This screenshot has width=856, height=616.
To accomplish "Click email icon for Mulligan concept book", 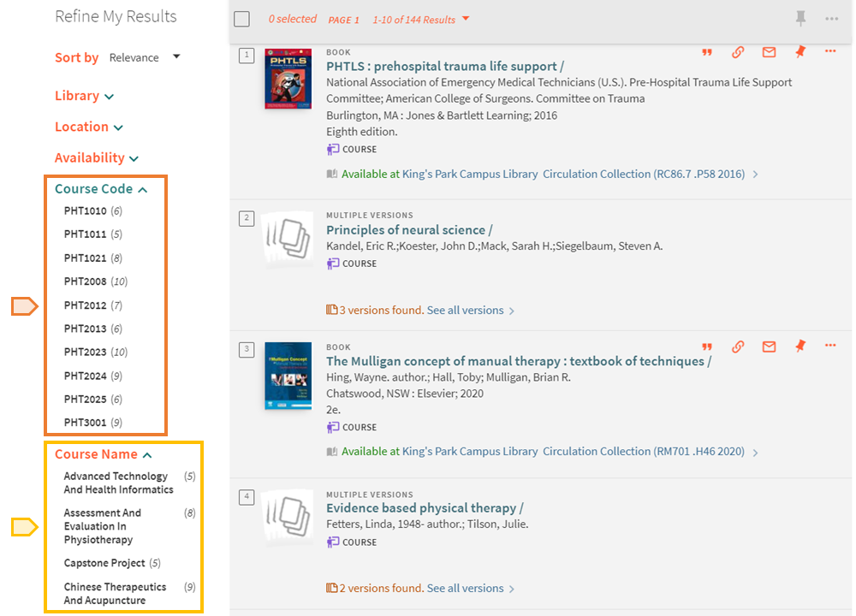I will 769,346.
